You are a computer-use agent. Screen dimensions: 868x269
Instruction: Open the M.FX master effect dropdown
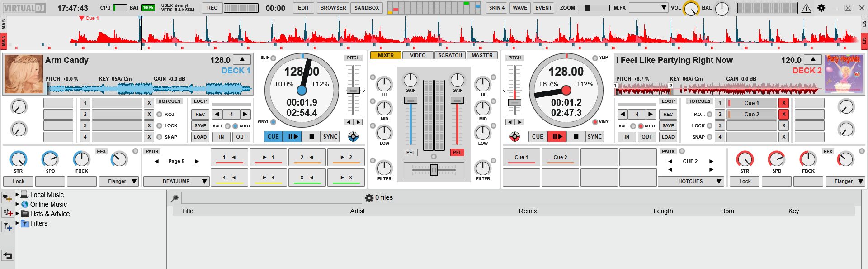tap(649, 8)
